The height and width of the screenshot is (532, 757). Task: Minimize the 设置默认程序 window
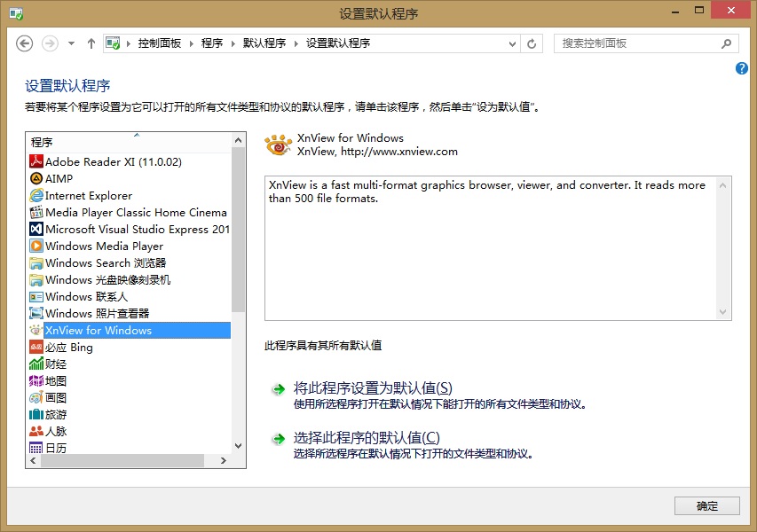(675, 11)
